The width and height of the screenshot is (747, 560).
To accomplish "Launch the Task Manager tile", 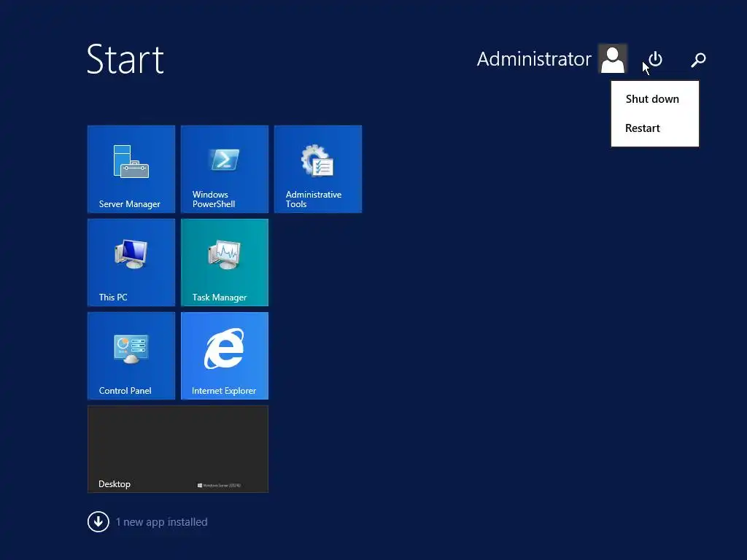I will click(225, 262).
